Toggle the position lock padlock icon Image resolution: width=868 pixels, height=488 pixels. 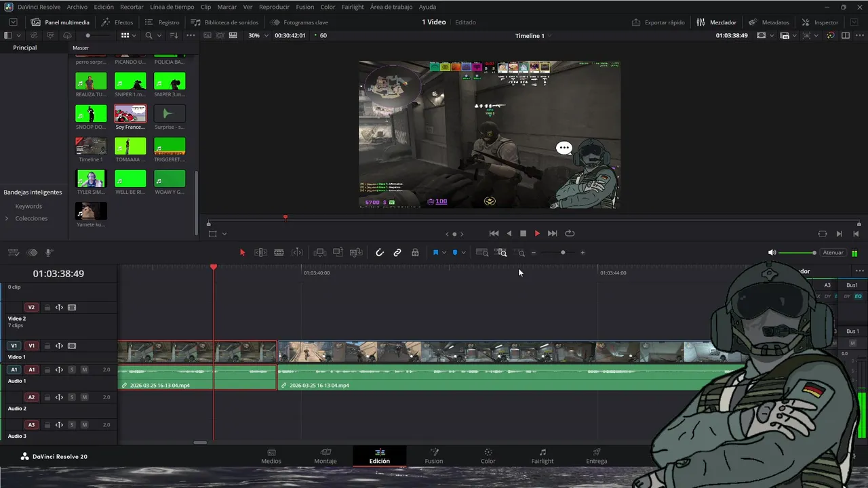coord(415,253)
